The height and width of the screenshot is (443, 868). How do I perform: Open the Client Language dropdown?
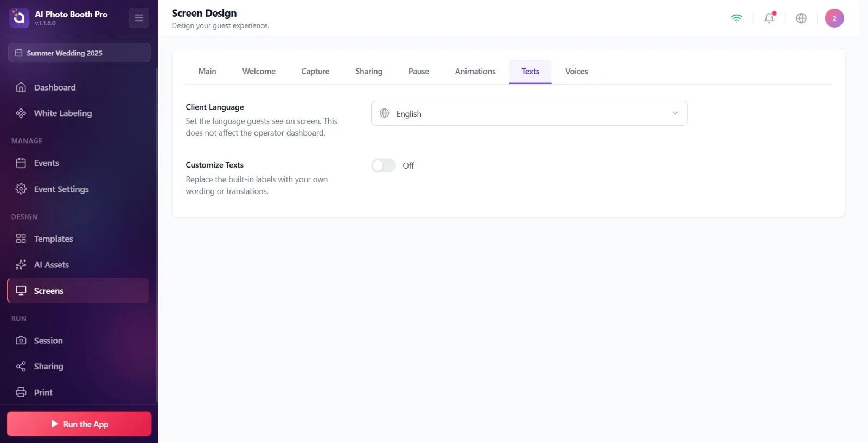click(529, 113)
